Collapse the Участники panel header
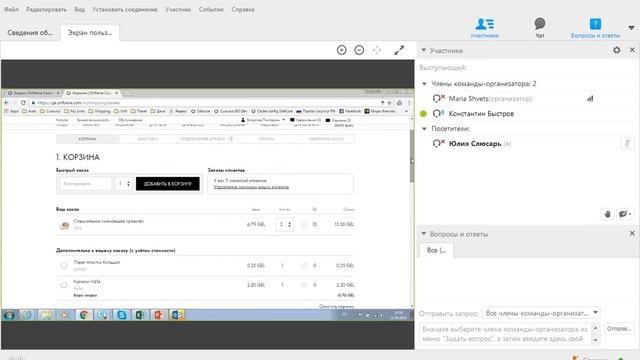The width and height of the screenshot is (640, 360). [x=424, y=50]
